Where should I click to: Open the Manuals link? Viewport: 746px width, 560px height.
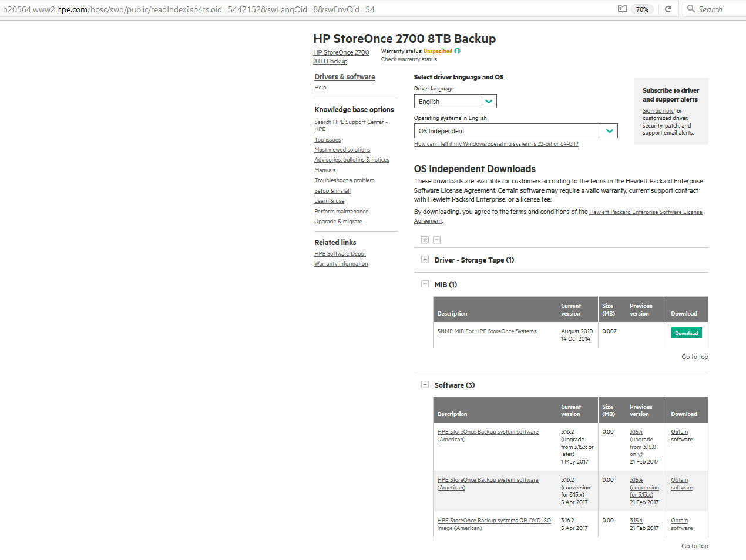(325, 170)
